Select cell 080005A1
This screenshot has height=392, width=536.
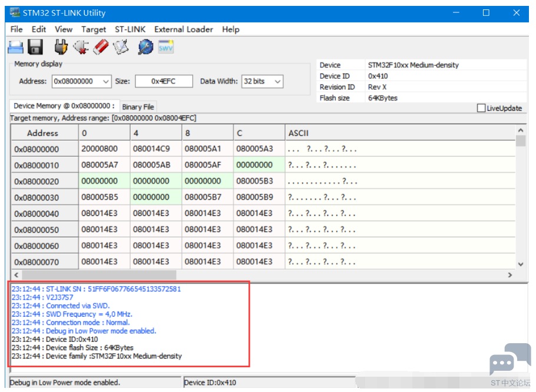[x=207, y=149]
